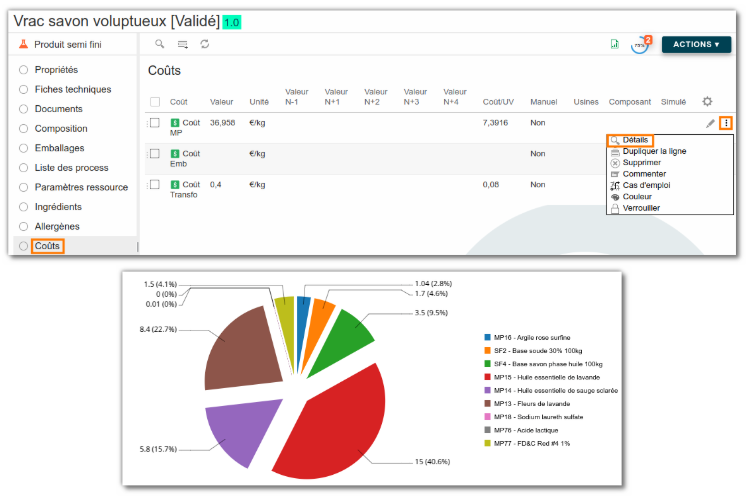Click the 7,3916 Coût/UV cell
Screen dimensions: 746x497
[495, 123]
